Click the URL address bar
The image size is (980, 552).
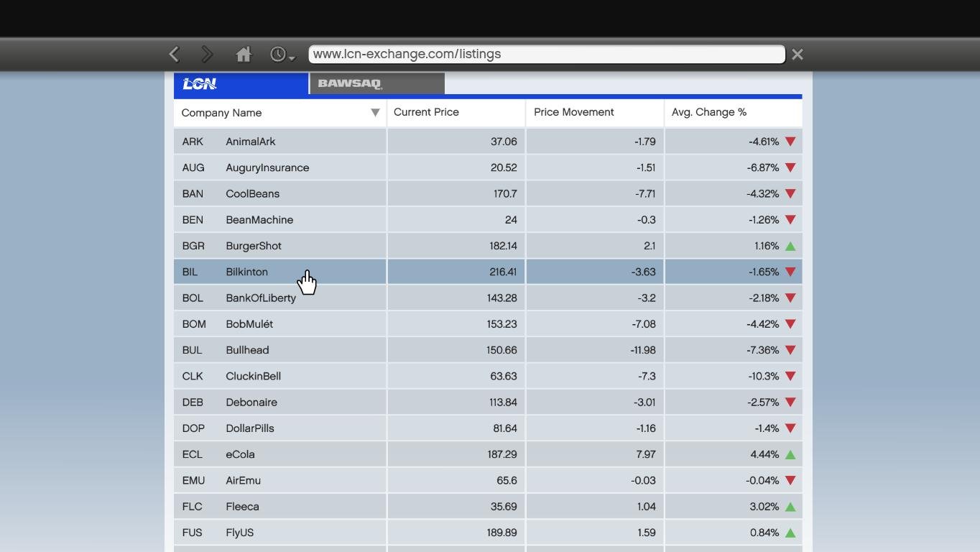pos(547,55)
